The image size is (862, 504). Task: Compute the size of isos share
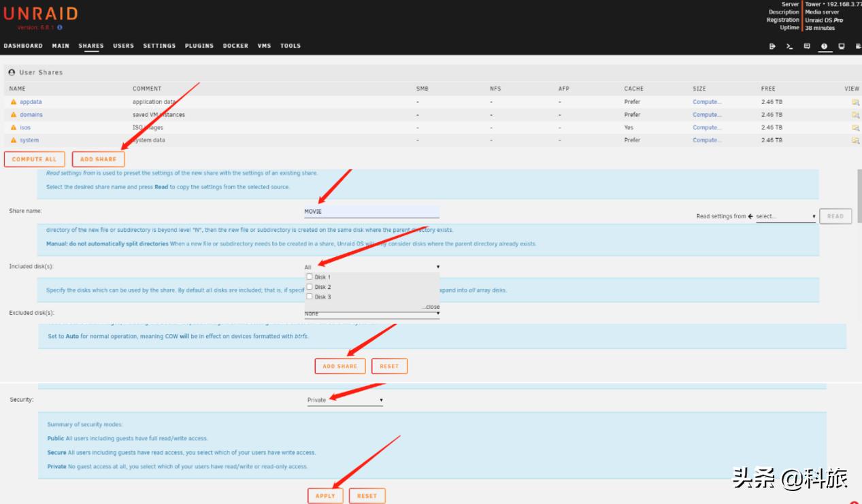click(707, 127)
